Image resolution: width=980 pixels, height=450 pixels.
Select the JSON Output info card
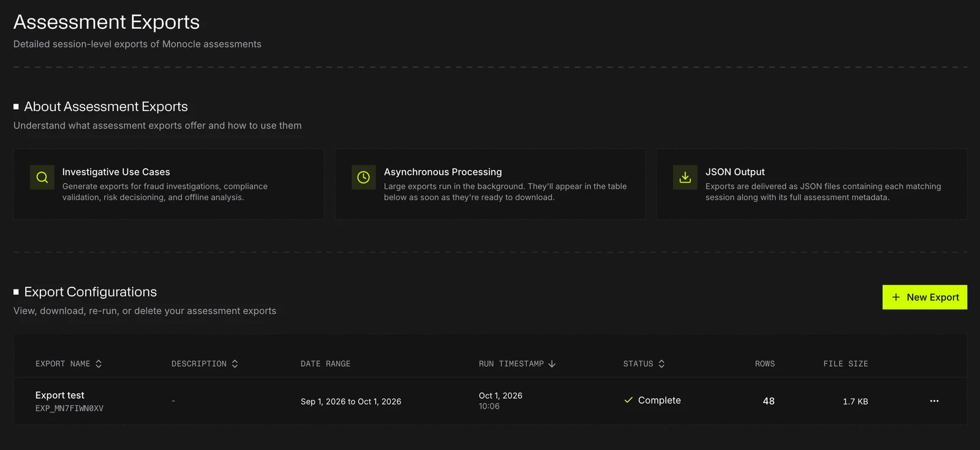click(812, 184)
